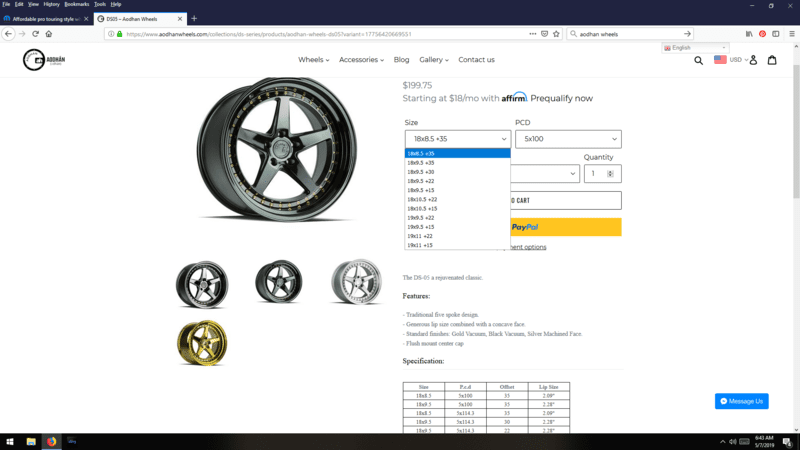Expand the Accessories navigation menu
Image resolution: width=800 pixels, height=450 pixels.
(361, 60)
